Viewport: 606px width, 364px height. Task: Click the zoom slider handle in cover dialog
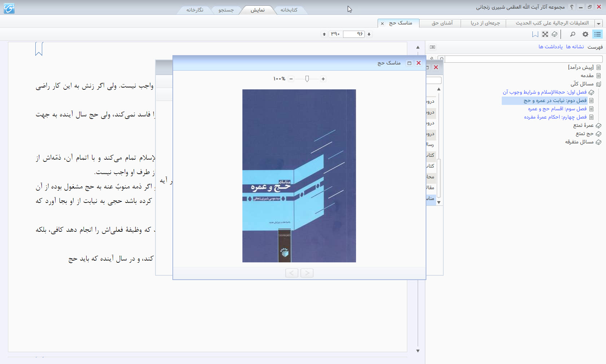(x=307, y=79)
